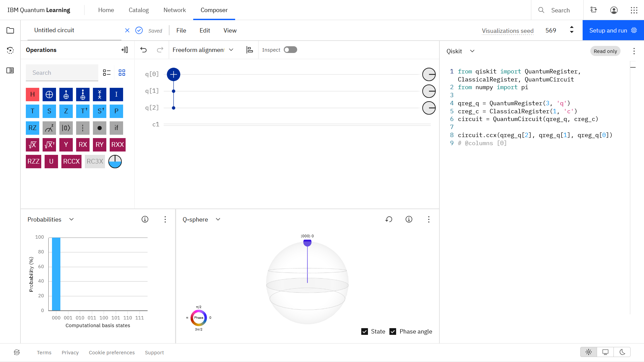Pick the controlled-NOT (CNOT) gate
Image resolution: width=644 pixels, height=362 pixels.
[x=66, y=95]
